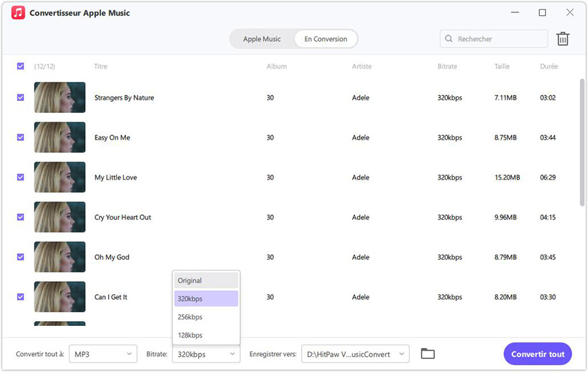The width and height of the screenshot is (588, 372).
Task: Click the Cry Your Heart Out album thumbnail
Action: pos(60,217)
